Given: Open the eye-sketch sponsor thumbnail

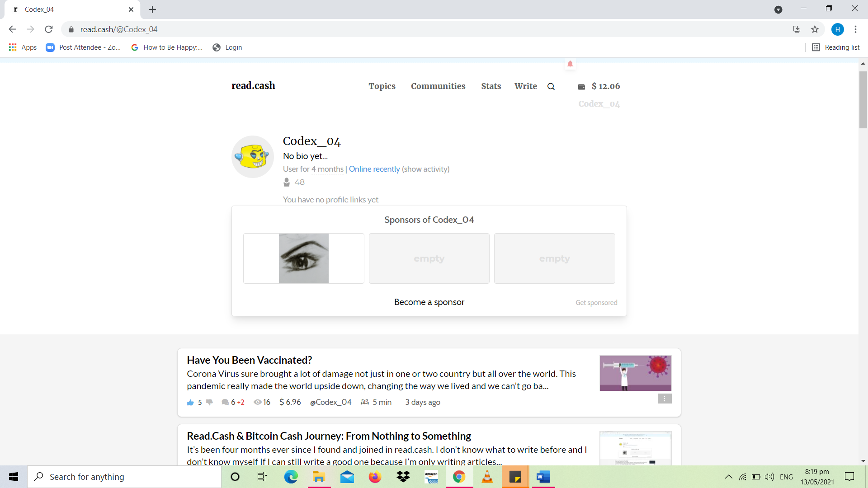Looking at the screenshot, I should [304, 258].
